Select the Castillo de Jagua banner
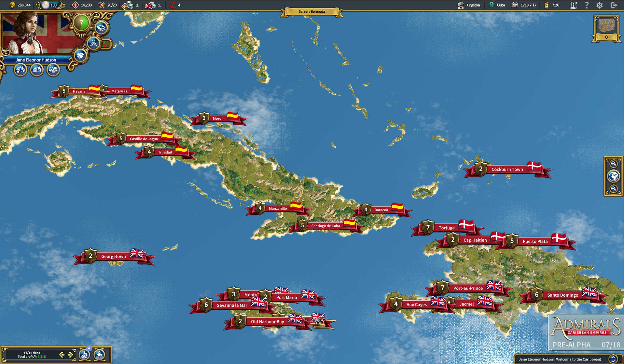Image resolution: width=624 pixels, height=364 pixels. tap(144, 139)
